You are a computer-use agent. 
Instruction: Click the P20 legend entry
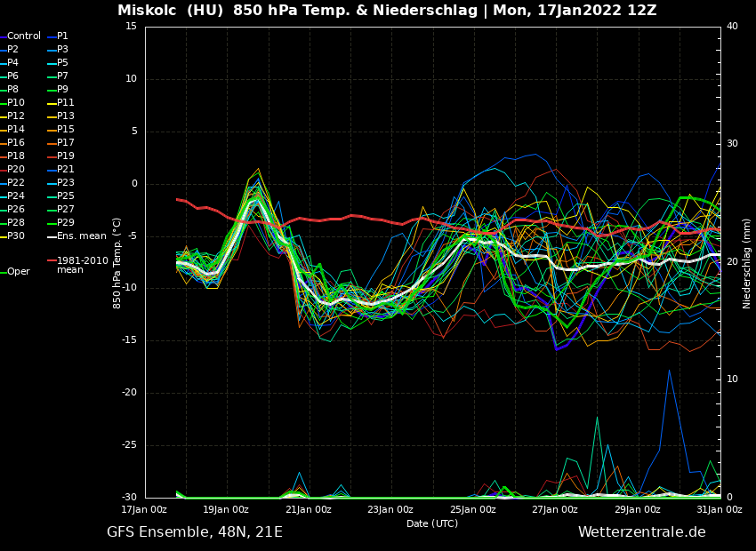click(16, 170)
